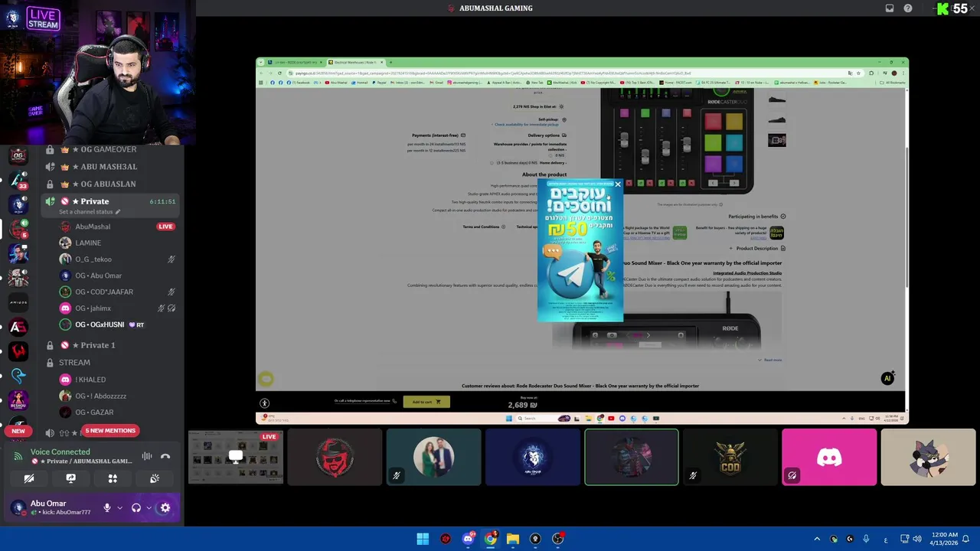This screenshot has width=980, height=551.
Task: Select the LIVE stream thumbnail tile
Action: [236, 457]
